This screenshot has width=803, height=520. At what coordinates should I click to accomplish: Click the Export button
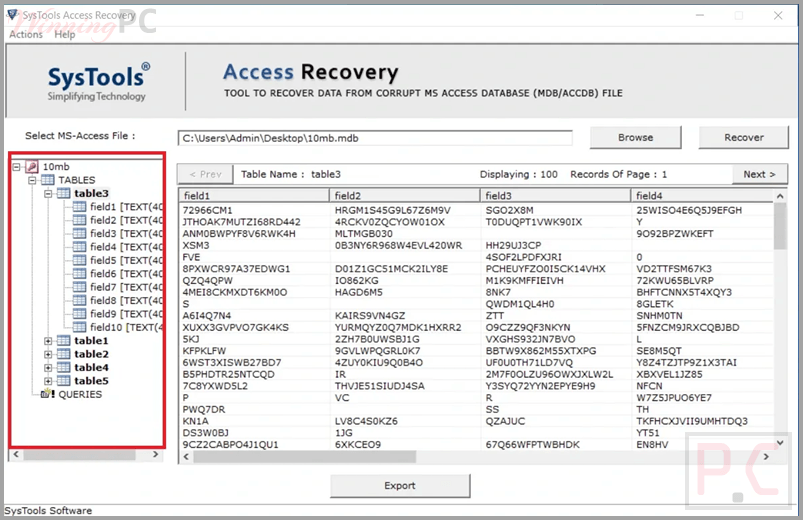(x=400, y=486)
